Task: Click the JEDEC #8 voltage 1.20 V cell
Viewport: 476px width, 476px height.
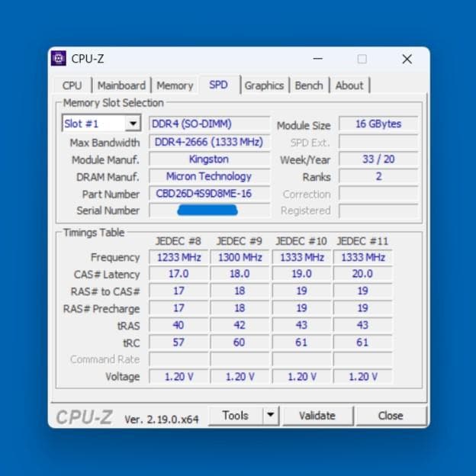Action: [x=178, y=377]
